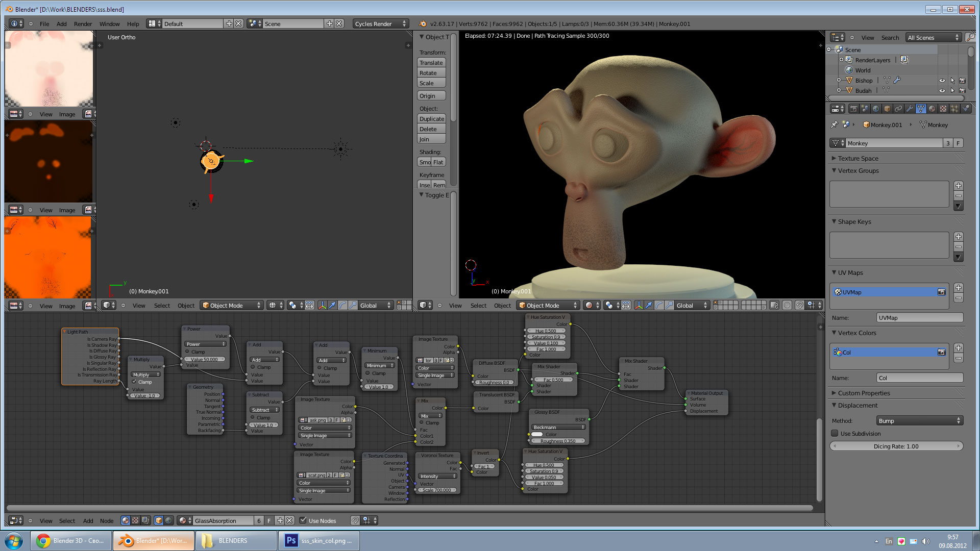The image size is (980, 551).
Task: Click the Join objects button
Action: click(x=430, y=139)
